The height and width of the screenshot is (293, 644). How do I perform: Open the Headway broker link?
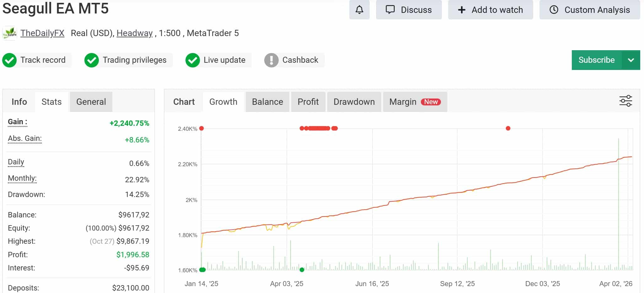click(x=135, y=33)
